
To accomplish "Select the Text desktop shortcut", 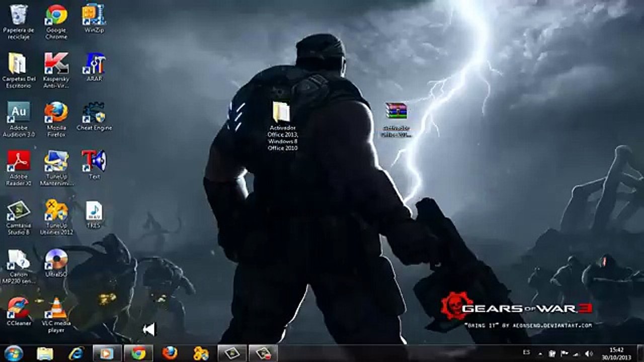I will coord(94,164).
